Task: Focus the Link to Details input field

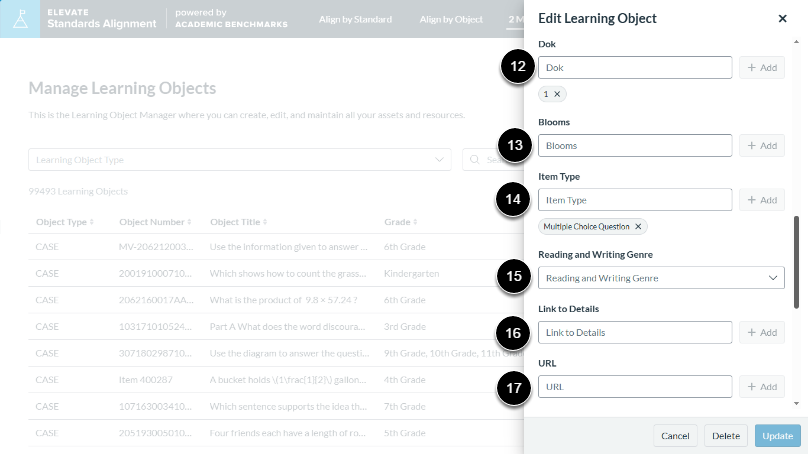Action: 635,333
